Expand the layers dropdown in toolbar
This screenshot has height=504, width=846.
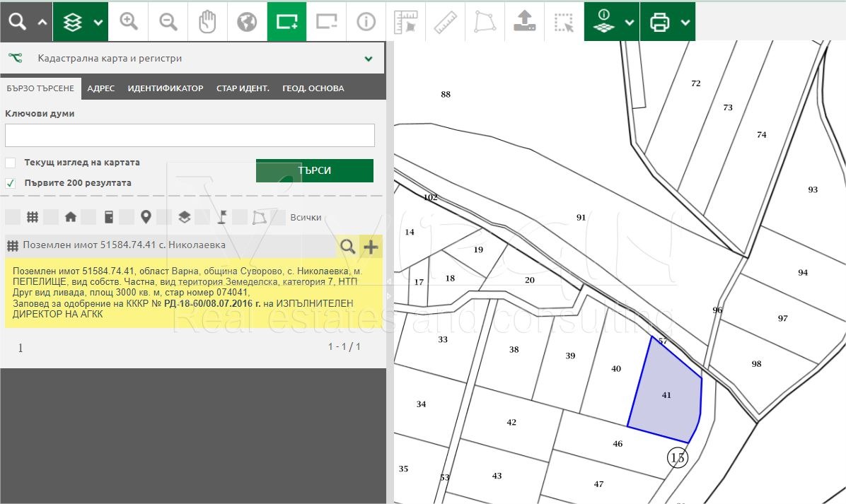coord(98,22)
